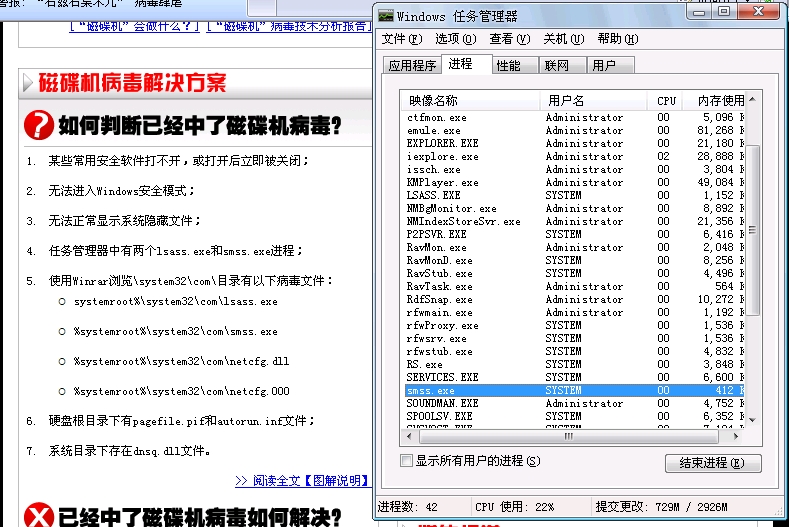Image resolution: width=789 pixels, height=527 pixels.
Task: Click the horizontal scroll right arrow
Action: [736, 436]
